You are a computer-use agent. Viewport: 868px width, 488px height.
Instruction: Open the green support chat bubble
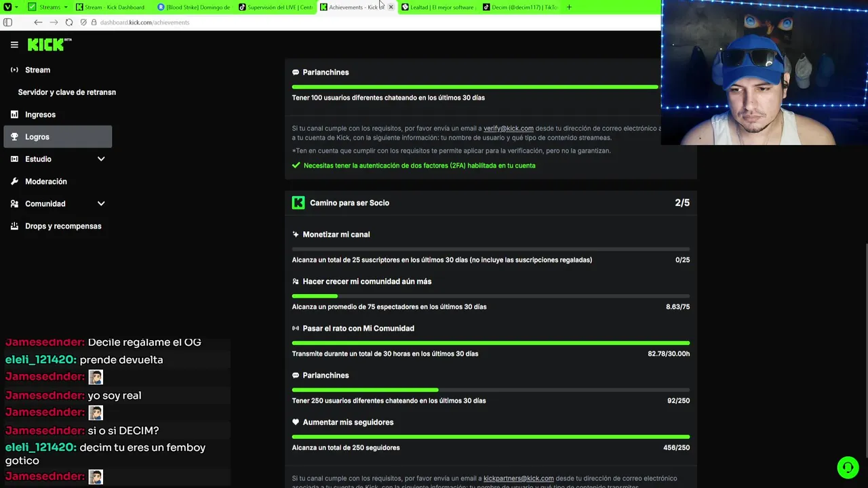coord(848,468)
